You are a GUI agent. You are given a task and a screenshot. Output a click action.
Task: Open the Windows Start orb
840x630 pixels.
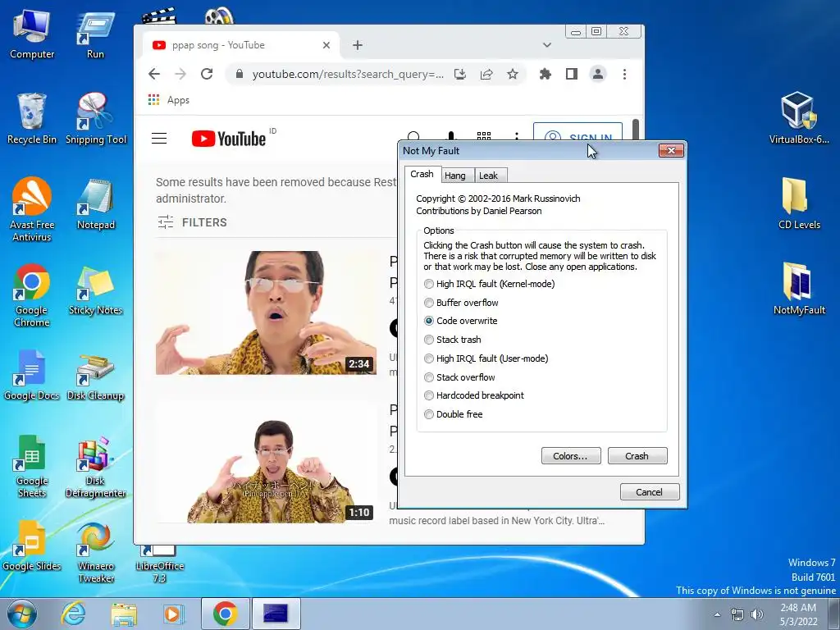click(x=22, y=614)
